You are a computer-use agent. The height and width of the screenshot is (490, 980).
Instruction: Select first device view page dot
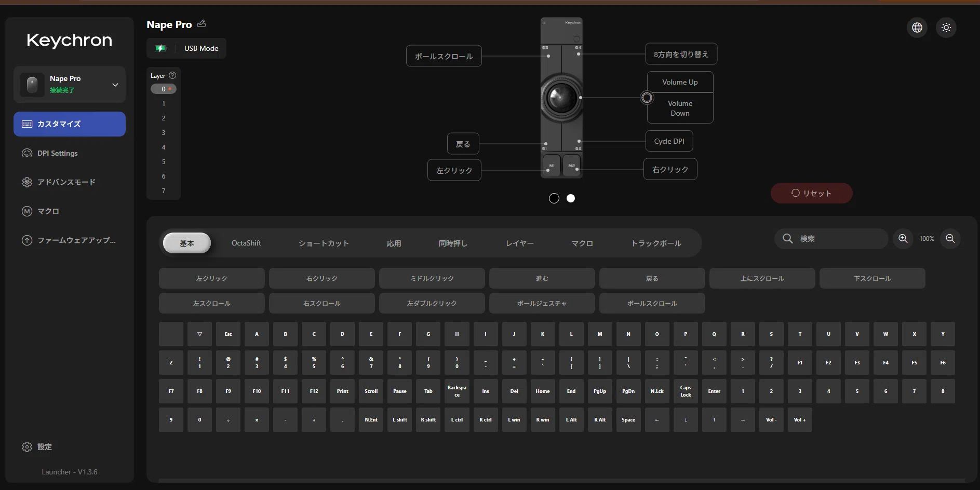tap(554, 198)
